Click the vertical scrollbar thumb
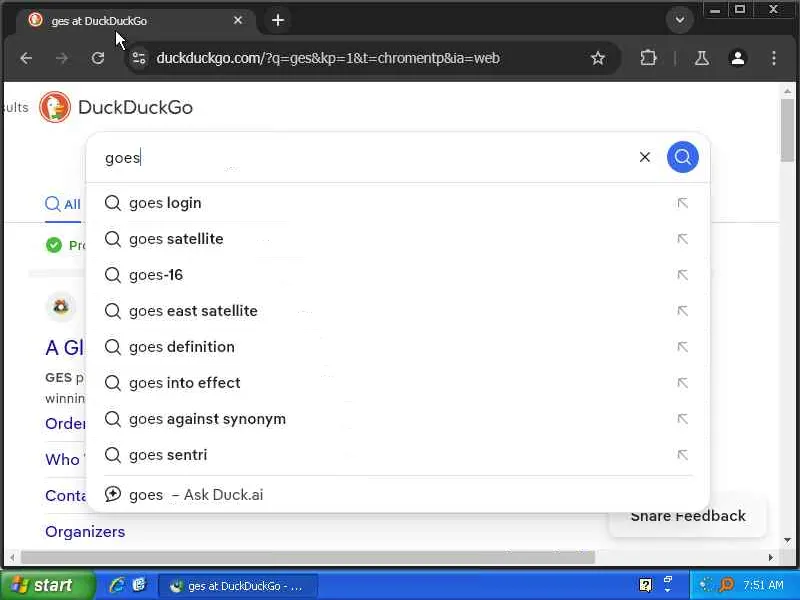The width and height of the screenshot is (800, 600). point(787,130)
